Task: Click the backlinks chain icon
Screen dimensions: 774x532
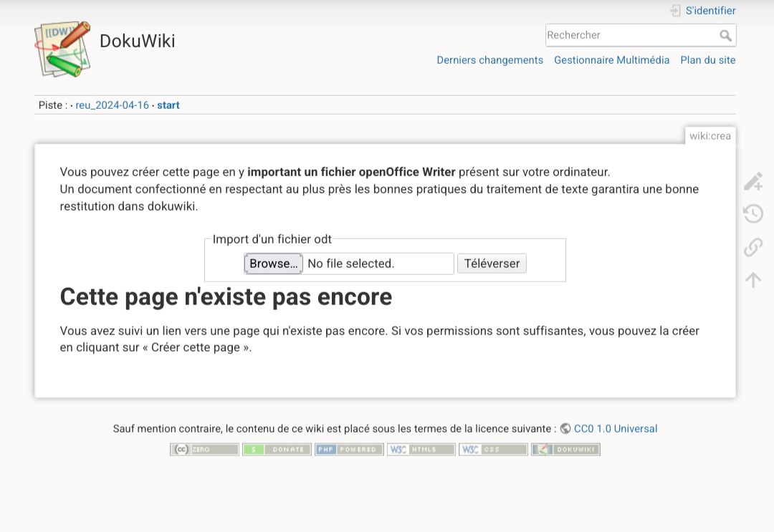Action: [752, 247]
